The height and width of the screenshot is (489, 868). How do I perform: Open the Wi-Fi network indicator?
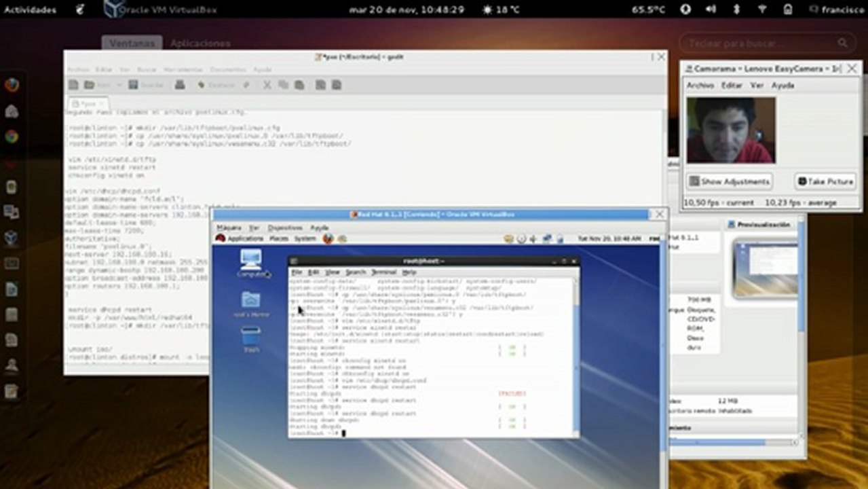coord(761,10)
